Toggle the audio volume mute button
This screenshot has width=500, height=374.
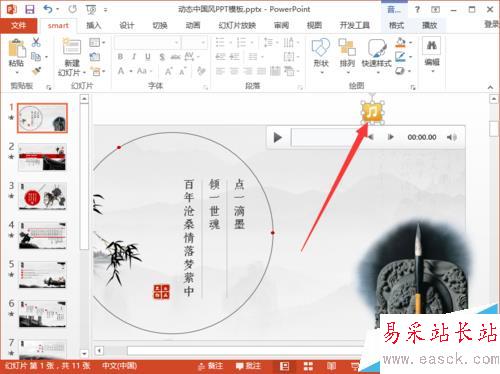(x=451, y=137)
